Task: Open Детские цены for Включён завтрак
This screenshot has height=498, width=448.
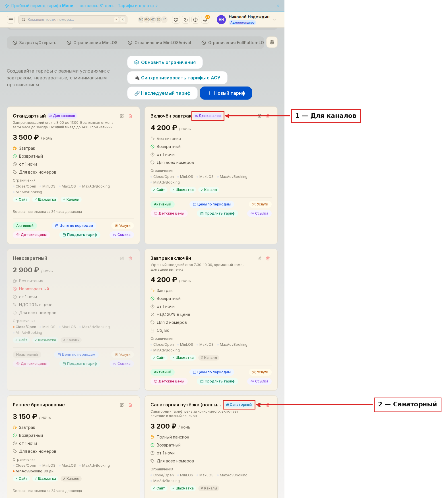Action: [169, 213]
